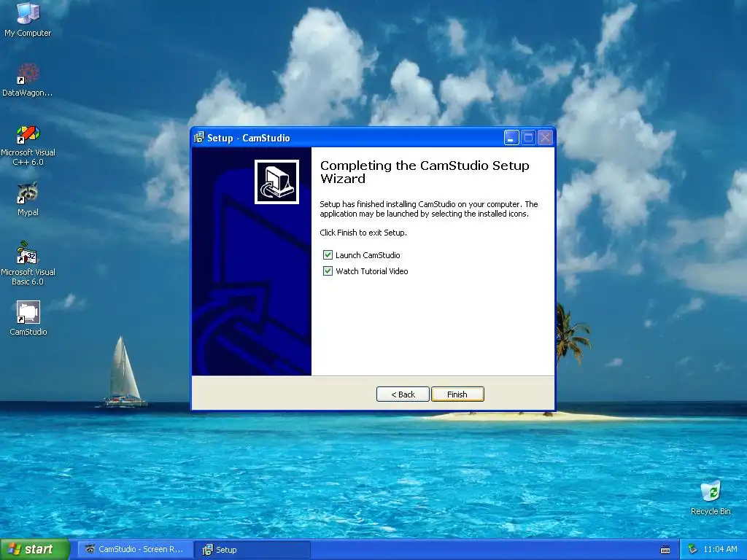The height and width of the screenshot is (560, 747).
Task: Select the Recycle Bin icon
Action: coord(711,497)
